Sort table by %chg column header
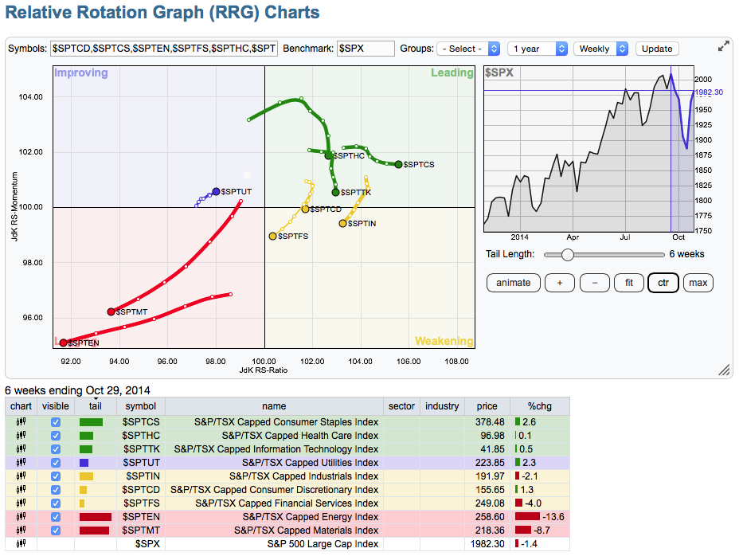739x560 pixels. [x=541, y=406]
